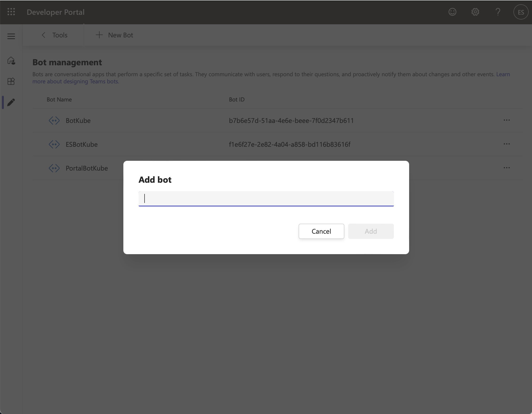Focus the bot name input field
The image size is (532, 414).
point(266,199)
